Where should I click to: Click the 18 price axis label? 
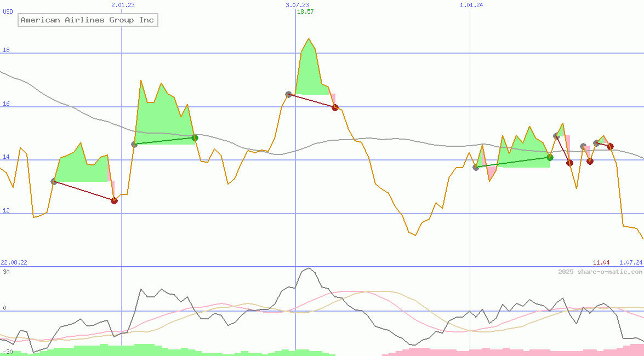6,50
